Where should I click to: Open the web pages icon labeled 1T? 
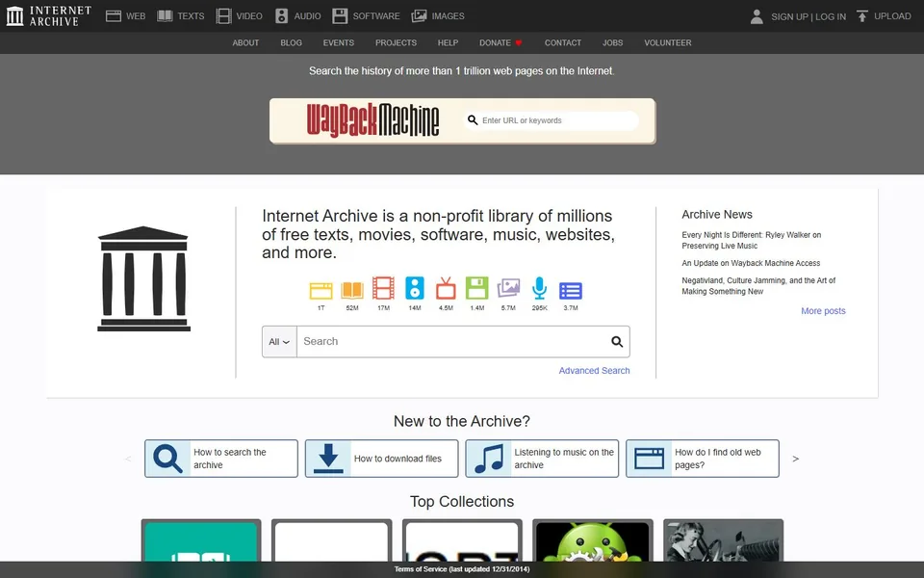pyautogui.click(x=321, y=291)
